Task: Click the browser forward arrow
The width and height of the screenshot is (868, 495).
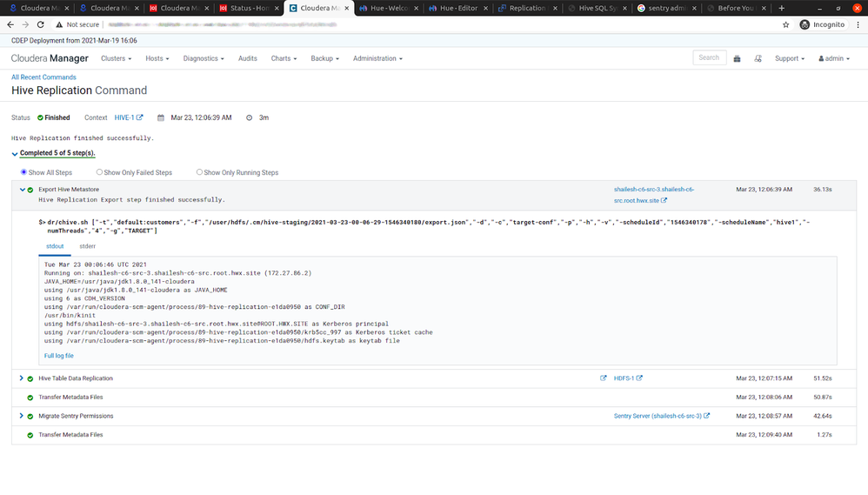Action: click(25, 24)
